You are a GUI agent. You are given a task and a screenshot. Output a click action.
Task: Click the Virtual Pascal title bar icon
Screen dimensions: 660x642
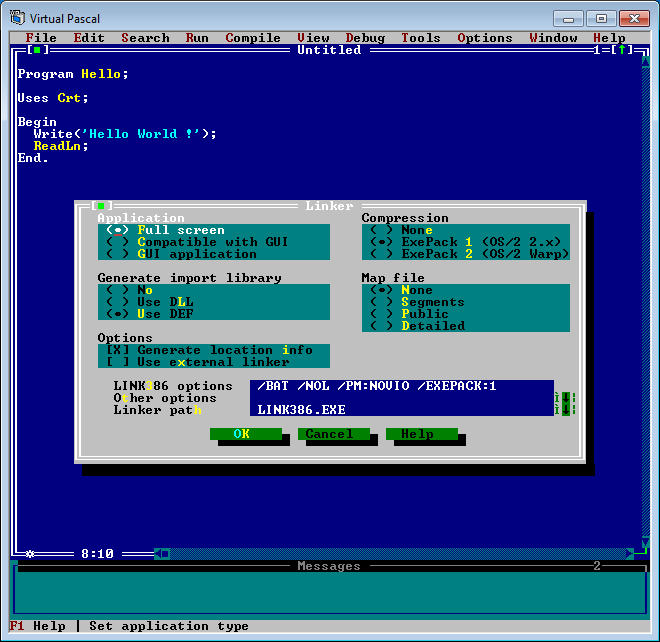(17, 17)
